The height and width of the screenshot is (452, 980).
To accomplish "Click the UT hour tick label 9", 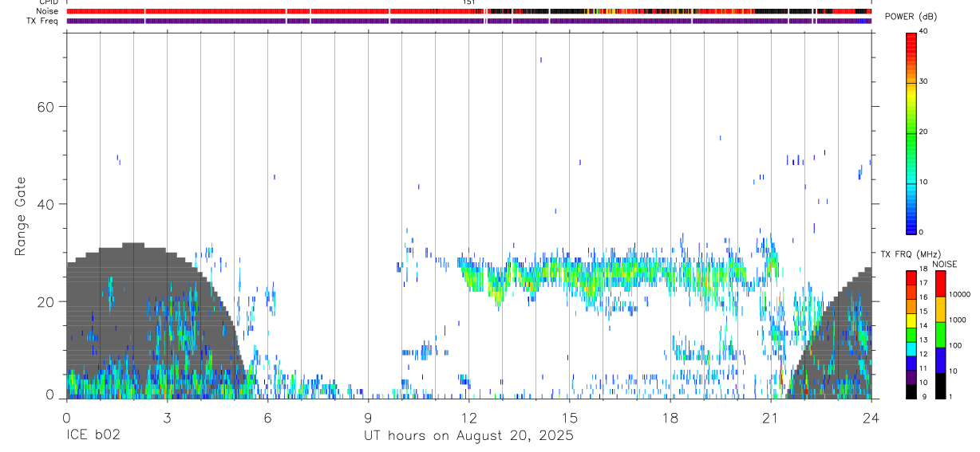I will click(x=368, y=417).
